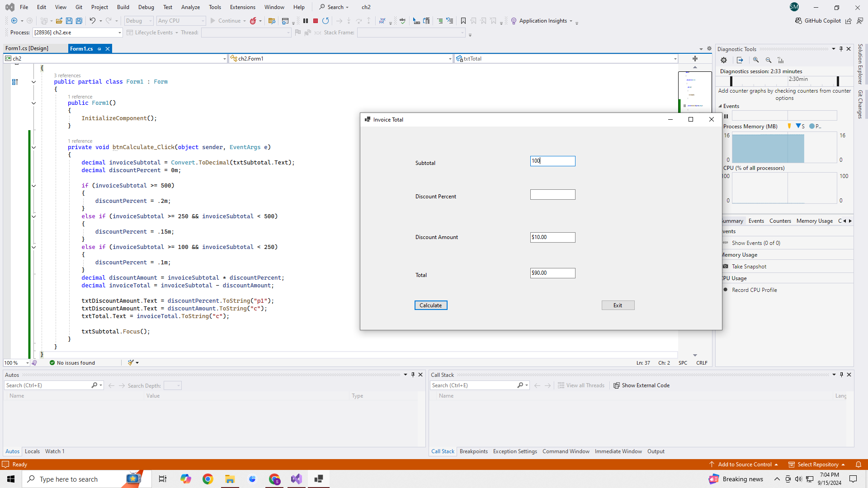
Task: Stop debugging with the red stop icon
Action: pyautogui.click(x=316, y=21)
